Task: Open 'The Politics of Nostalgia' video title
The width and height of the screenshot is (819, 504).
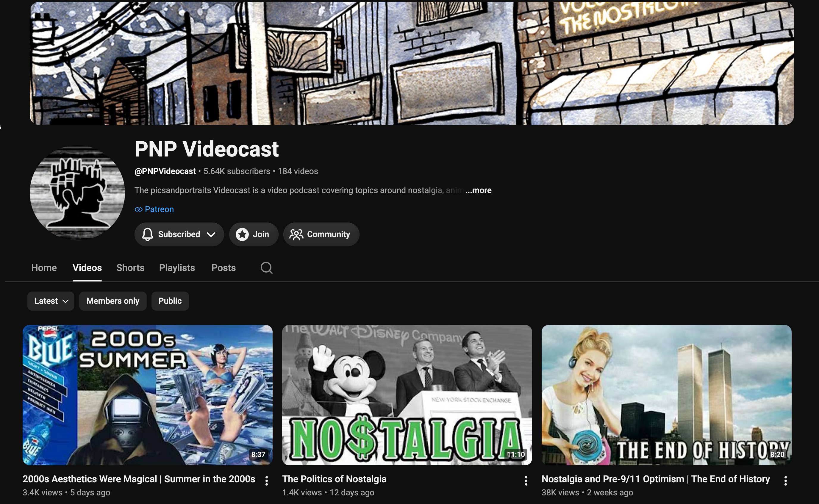Action: 334,479
